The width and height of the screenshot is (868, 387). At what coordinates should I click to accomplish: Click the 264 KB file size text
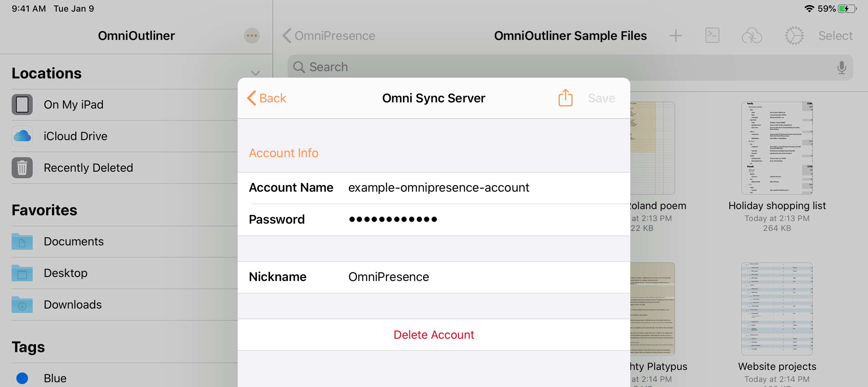tap(777, 228)
